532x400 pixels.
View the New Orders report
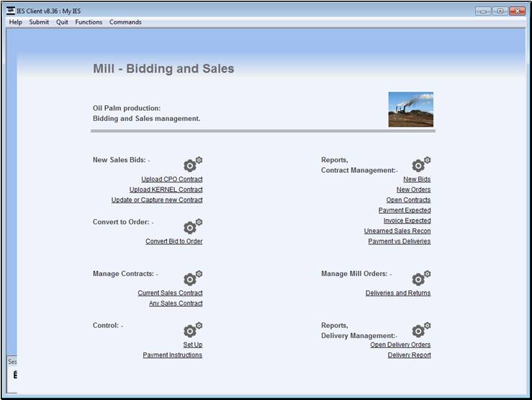[x=414, y=190]
